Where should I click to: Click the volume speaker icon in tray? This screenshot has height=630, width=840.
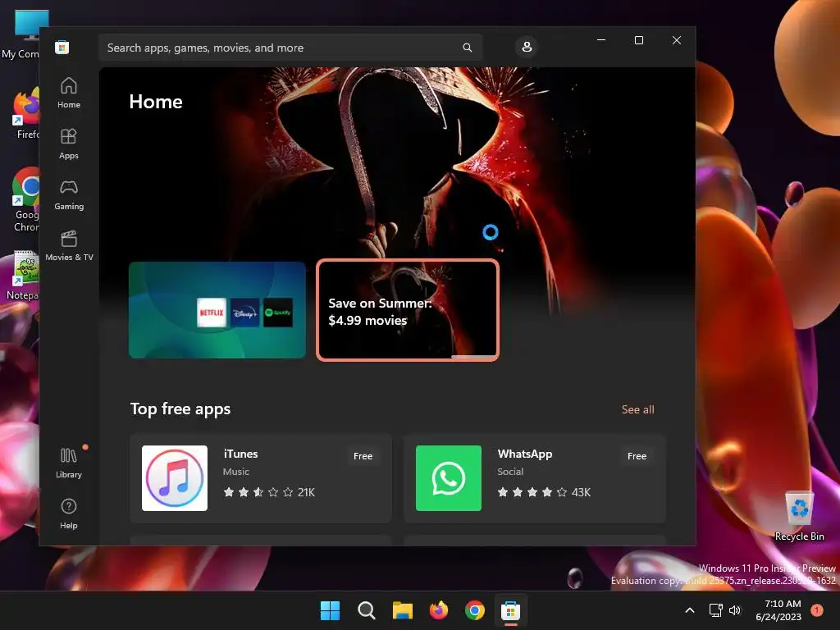coord(735,610)
